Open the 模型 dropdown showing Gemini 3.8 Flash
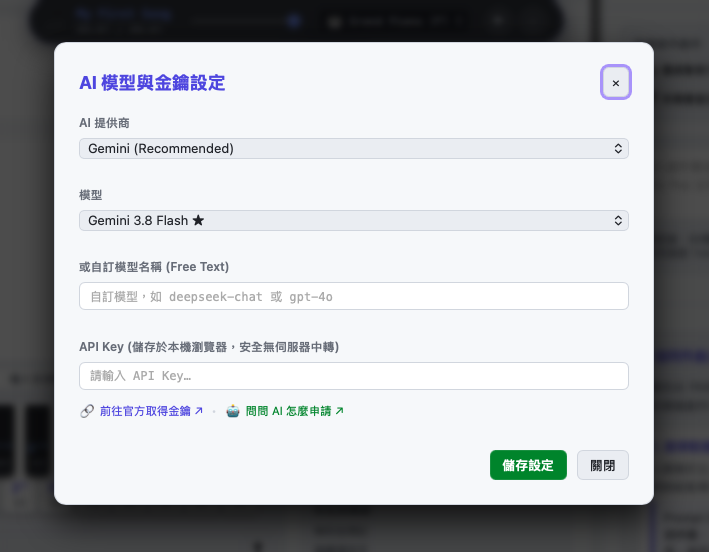709x552 pixels. (354, 221)
